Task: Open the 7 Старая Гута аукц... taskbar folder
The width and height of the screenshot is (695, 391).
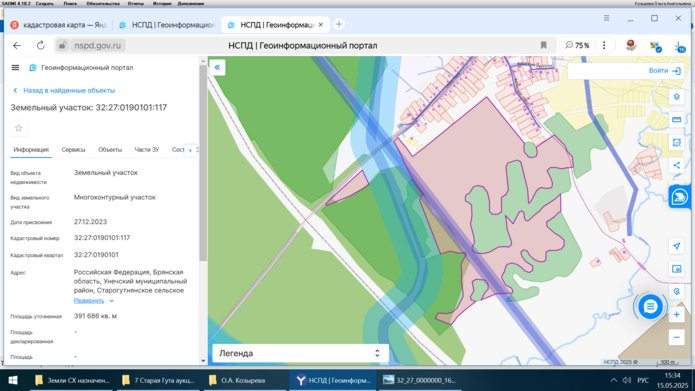Action: pos(159,380)
